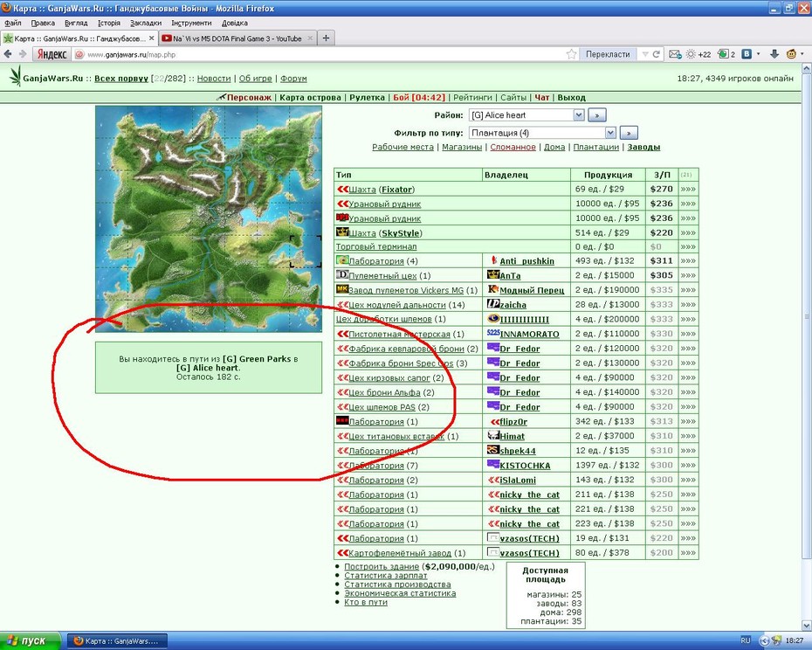This screenshot has width=812, height=650.
Task: Close the GanjaWars map tab
Action: [x=152, y=38]
